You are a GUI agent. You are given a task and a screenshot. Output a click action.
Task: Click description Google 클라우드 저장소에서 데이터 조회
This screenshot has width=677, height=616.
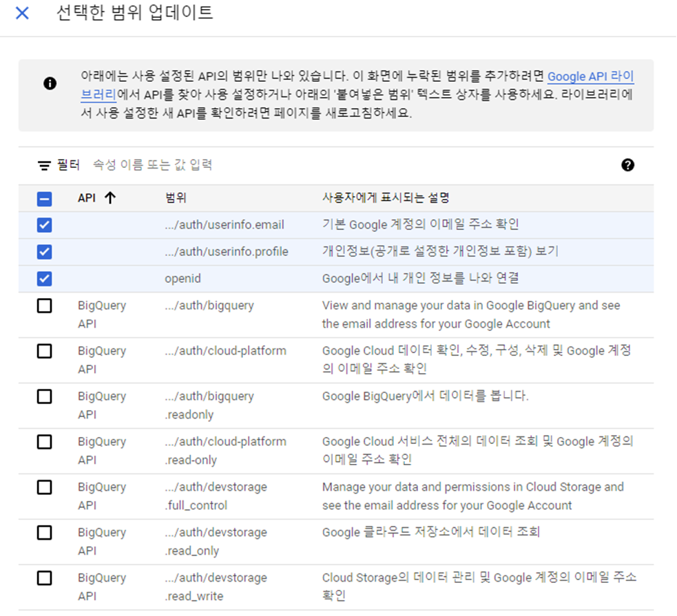point(431,532)
